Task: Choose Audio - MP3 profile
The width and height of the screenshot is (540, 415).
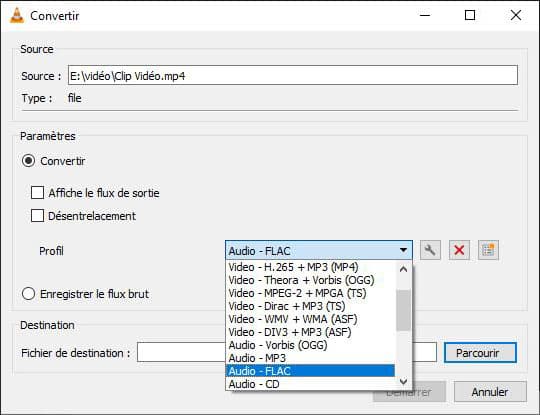Action: [310, 358]
